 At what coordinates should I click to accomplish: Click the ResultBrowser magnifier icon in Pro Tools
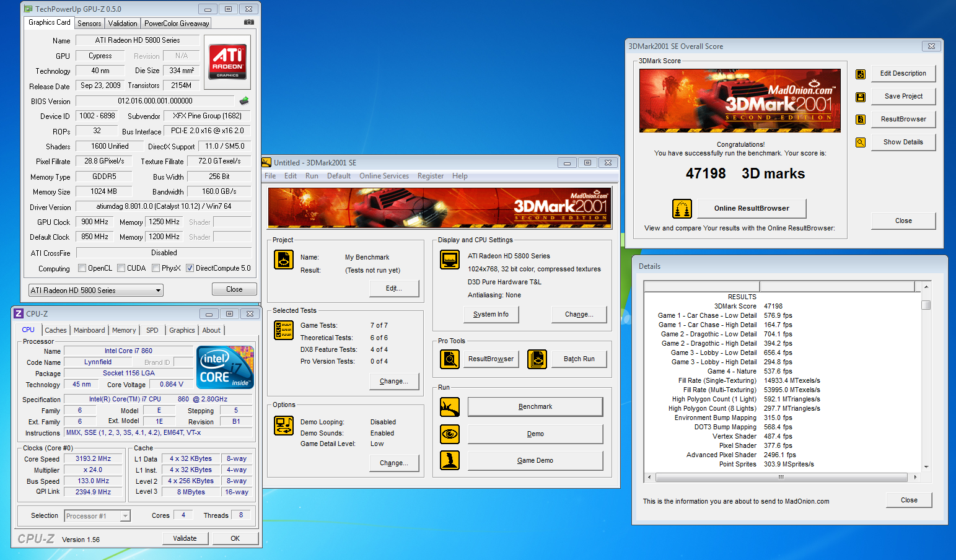tap(450, 359)
